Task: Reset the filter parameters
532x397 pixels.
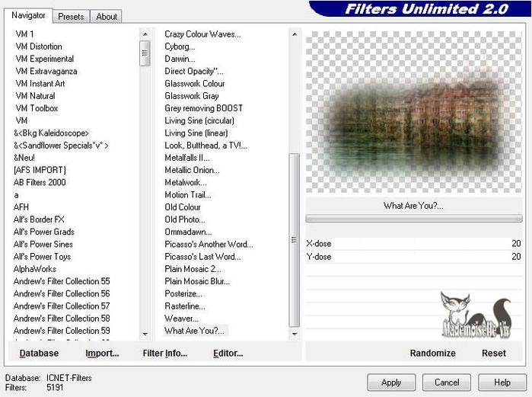Action: click(494, 354)
